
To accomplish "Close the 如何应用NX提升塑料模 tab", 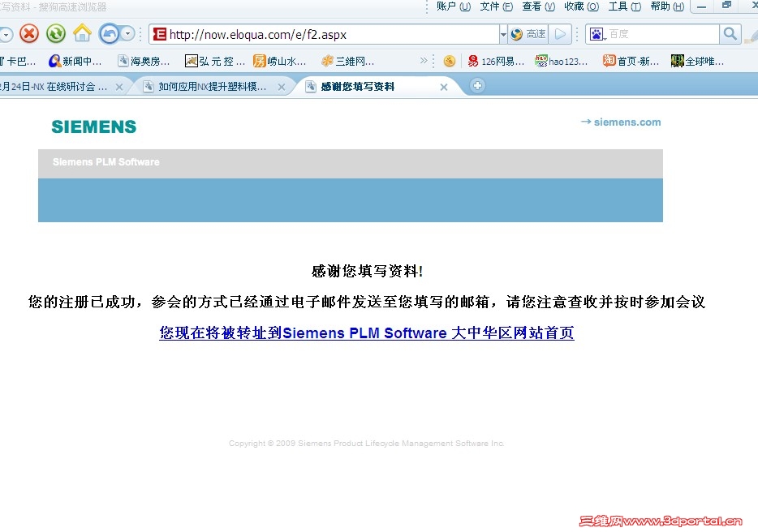I will point(282,87).
